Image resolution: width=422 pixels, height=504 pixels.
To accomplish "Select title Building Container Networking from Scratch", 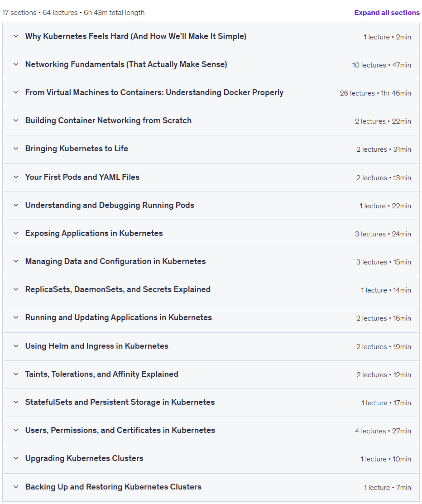I will 108,120.
